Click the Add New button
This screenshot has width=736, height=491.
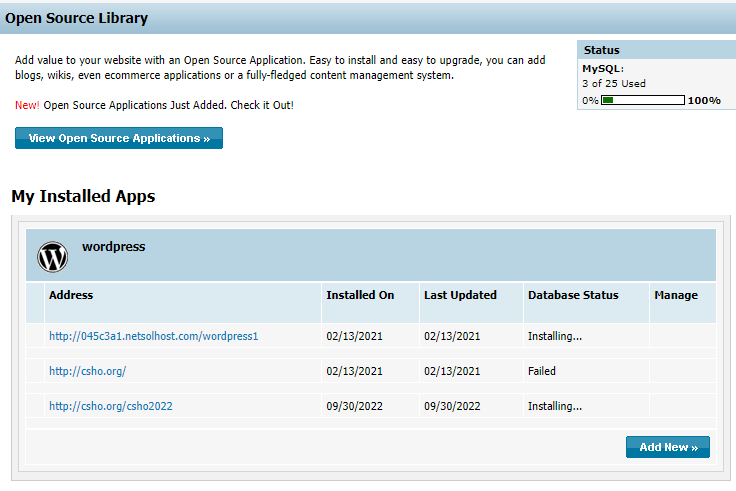pos(668,447)
